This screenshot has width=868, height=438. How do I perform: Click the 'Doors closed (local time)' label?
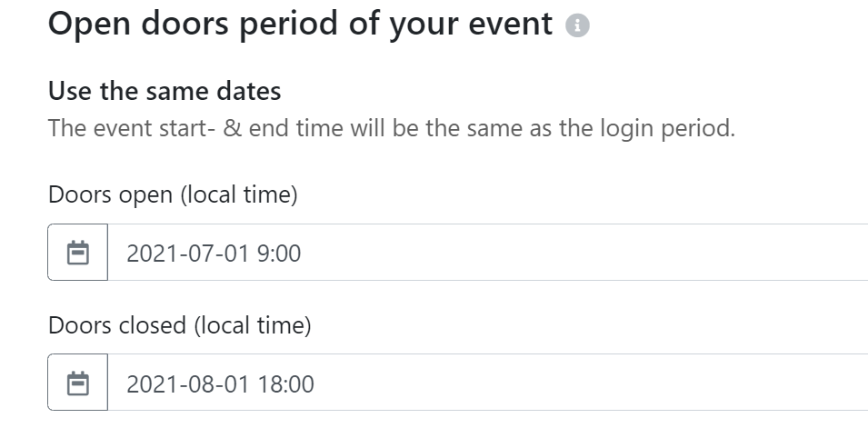[179, 325]
